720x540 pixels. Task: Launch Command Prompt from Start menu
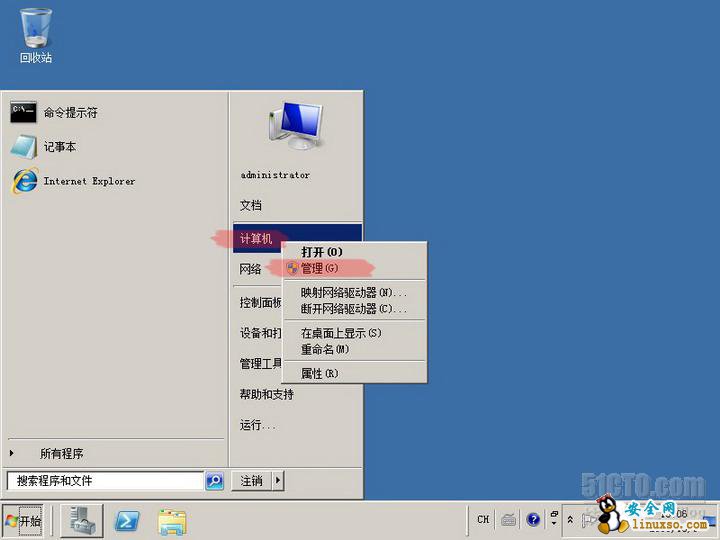[x=70, y=113]
